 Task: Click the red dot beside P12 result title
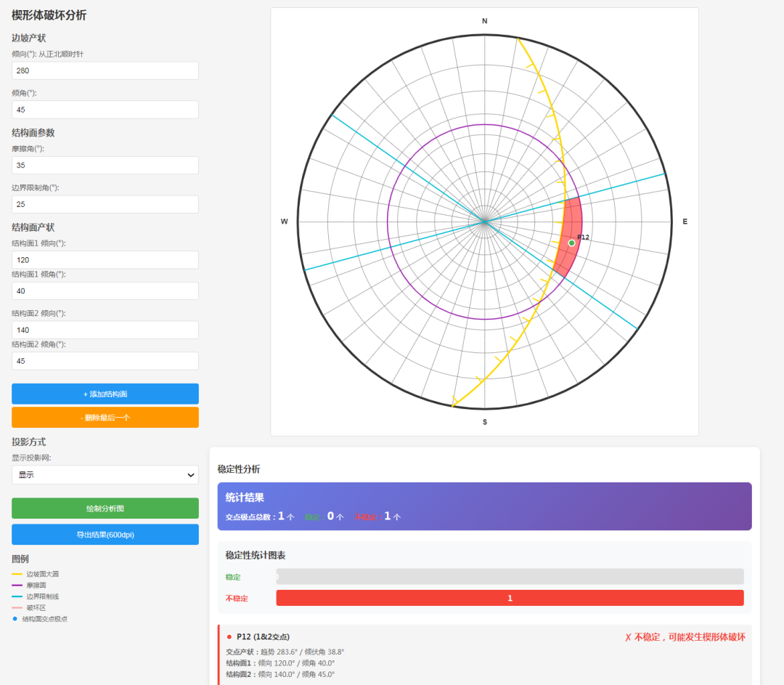coord(229,637)
